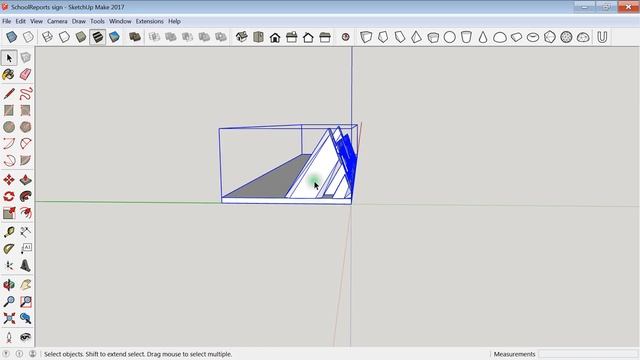The image size is (640, 360).
Task: Open the Draw menu
Action: pyautogui.click(x=79, y=21)
